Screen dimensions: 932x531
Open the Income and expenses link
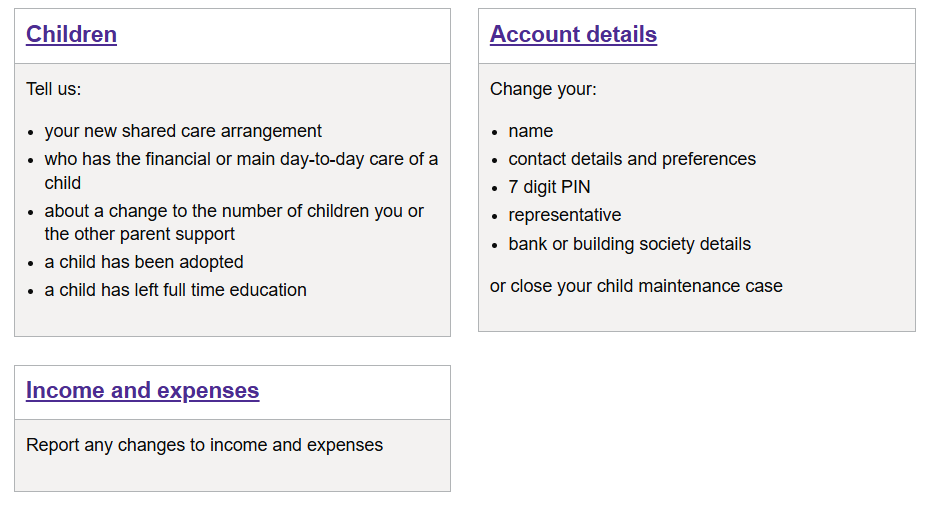coord(143,391)
